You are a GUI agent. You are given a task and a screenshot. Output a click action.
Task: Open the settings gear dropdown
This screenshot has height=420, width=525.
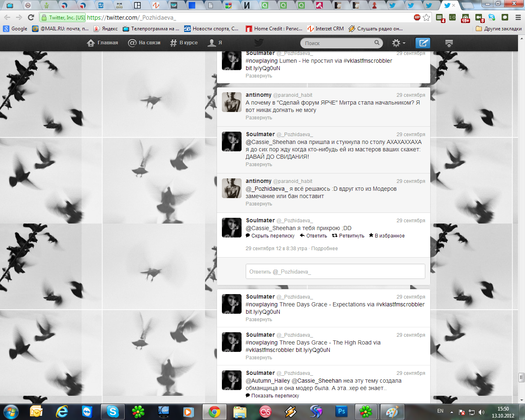point(398,43)
